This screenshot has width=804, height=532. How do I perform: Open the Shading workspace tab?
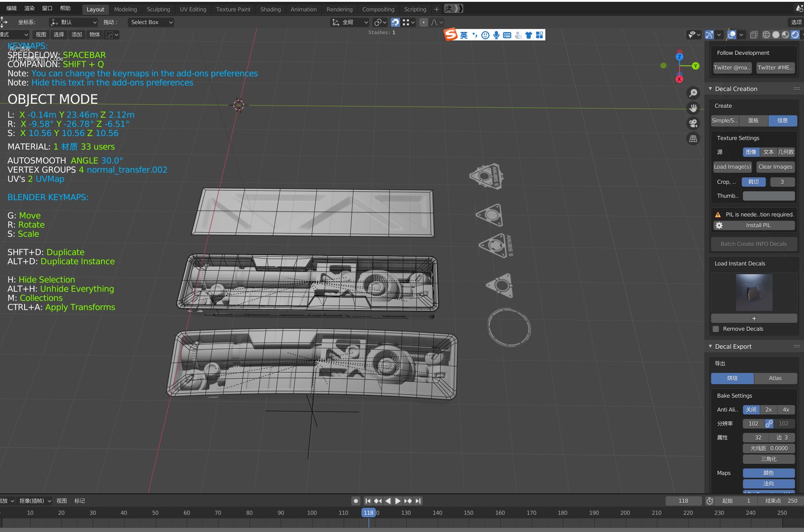pos(270,9)
